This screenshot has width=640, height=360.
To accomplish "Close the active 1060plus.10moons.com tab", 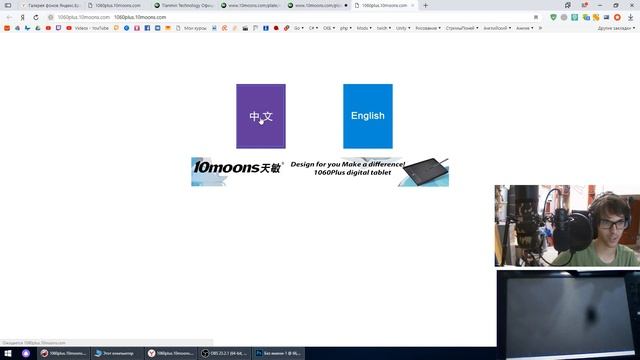I will [413, 5].
